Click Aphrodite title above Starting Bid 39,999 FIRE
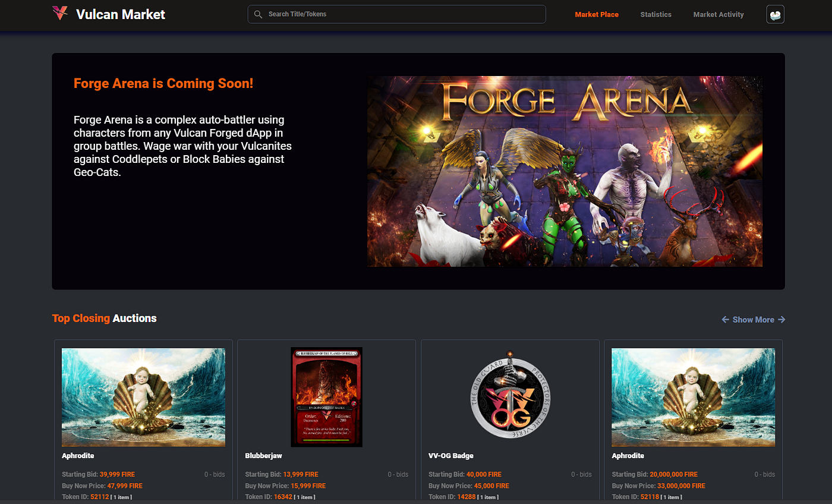This screenshot has width=832, height=504. point(78,456)
